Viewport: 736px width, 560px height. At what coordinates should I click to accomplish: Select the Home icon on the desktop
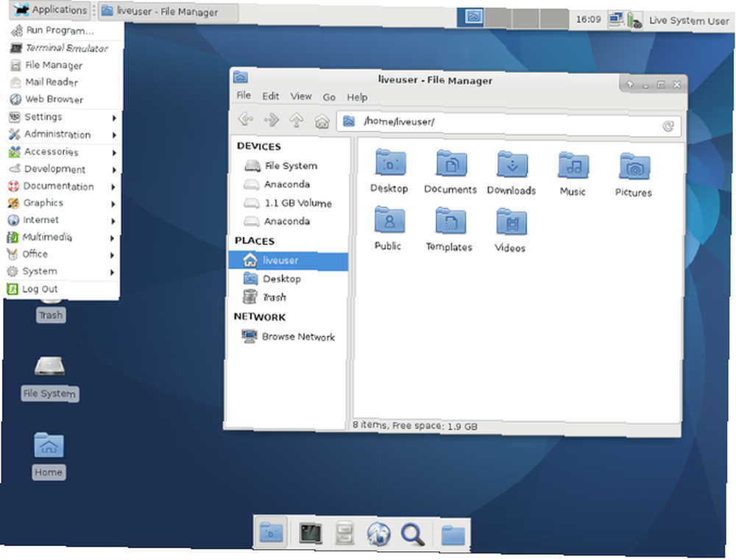pyautogui.click(x=49, y=445)
